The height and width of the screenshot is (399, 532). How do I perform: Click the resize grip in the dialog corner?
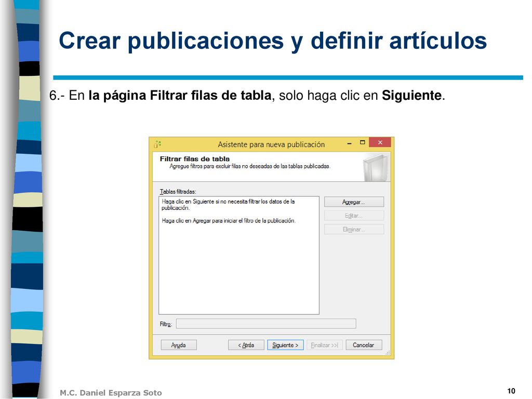click(388, 353)
